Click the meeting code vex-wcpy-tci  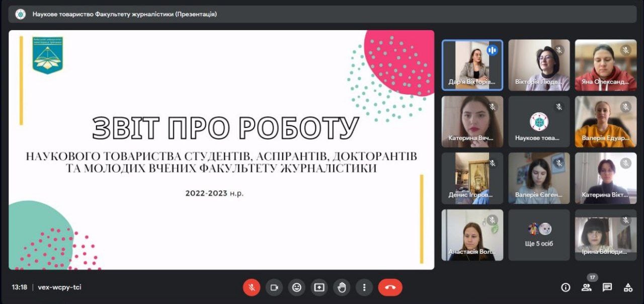coord(59,287)
